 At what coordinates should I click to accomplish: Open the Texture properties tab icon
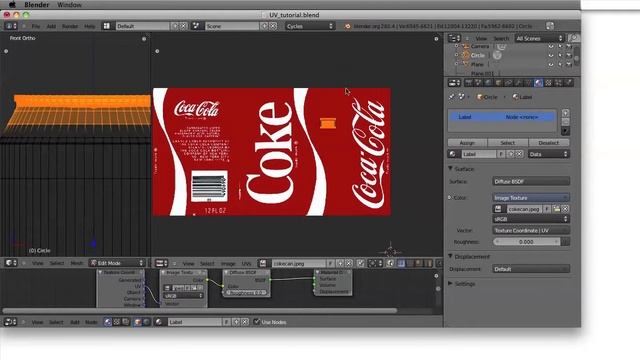pos(549,83)
